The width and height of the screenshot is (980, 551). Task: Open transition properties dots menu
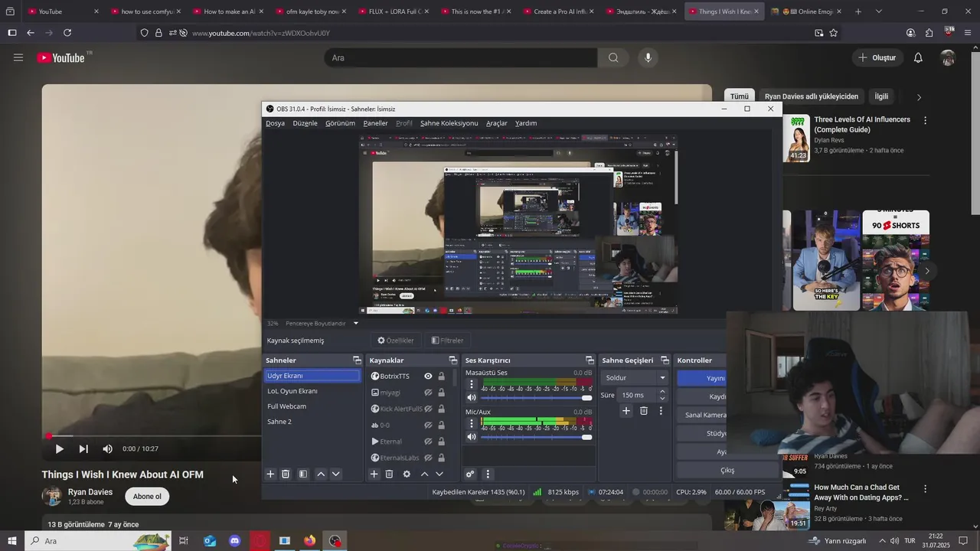(x=661, y=411)
